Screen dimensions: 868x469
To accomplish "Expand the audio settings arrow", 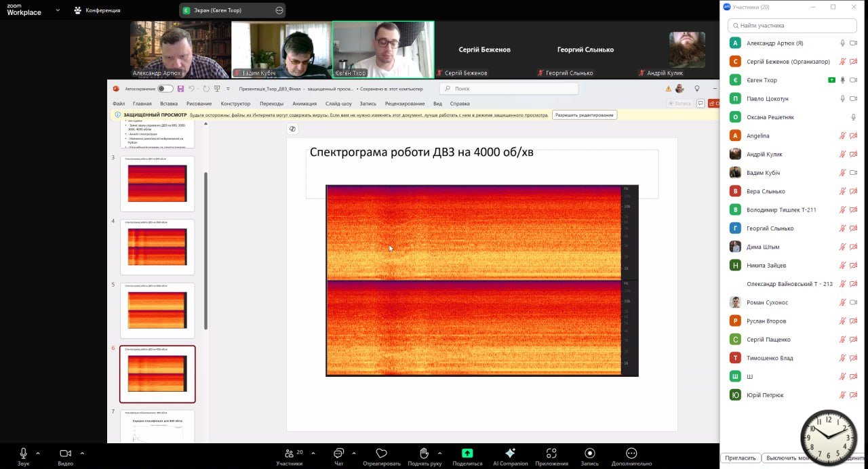I will (38, 453).
